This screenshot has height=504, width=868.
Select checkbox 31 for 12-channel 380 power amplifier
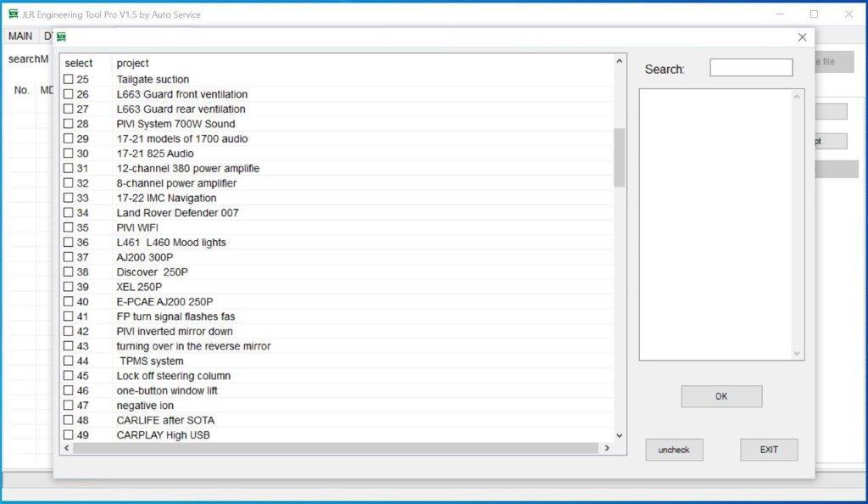pos(68,168)
